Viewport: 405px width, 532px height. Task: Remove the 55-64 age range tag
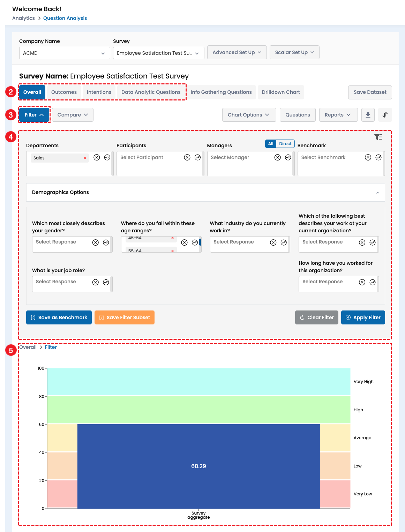(172, 251)
